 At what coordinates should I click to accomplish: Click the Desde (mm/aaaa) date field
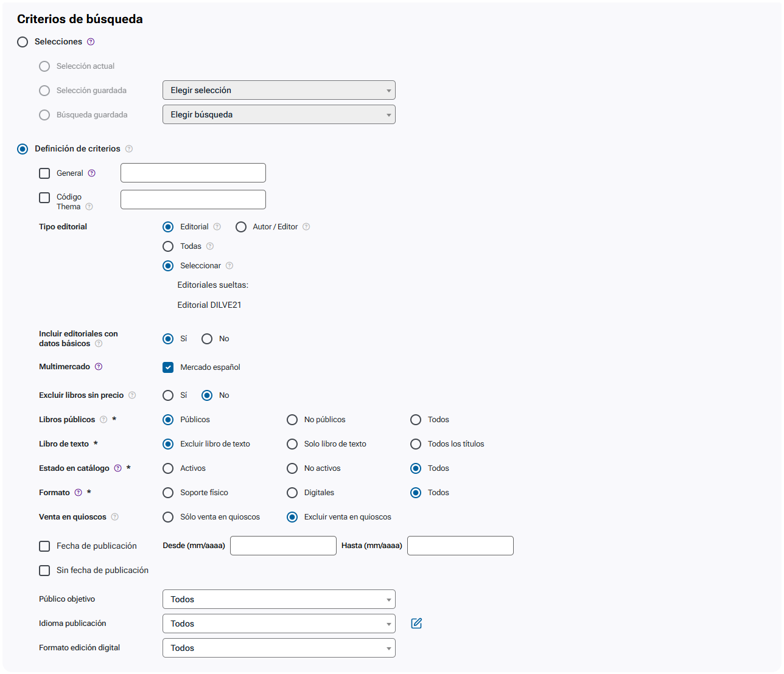[x=283, y=546]
